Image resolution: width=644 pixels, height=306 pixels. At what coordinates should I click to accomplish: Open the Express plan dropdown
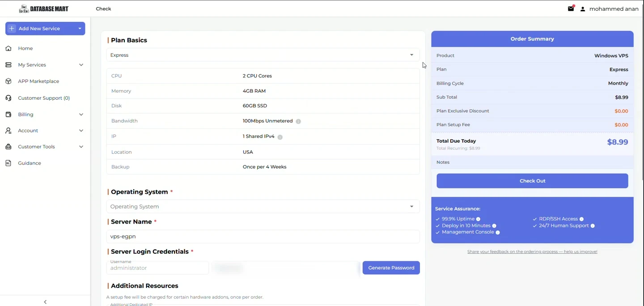click(x=263, y=55)
